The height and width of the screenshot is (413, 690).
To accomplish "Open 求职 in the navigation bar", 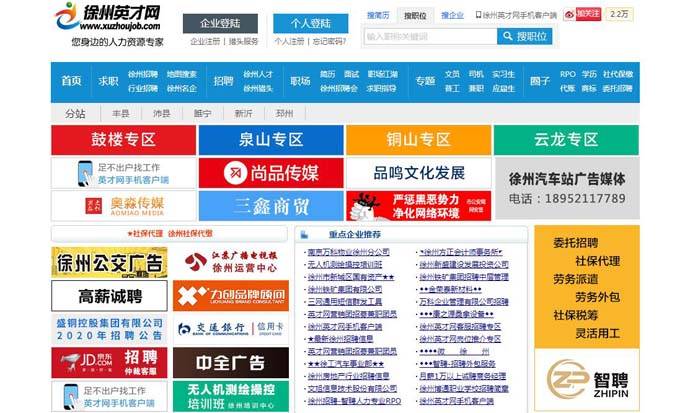I will click(108, 81).
